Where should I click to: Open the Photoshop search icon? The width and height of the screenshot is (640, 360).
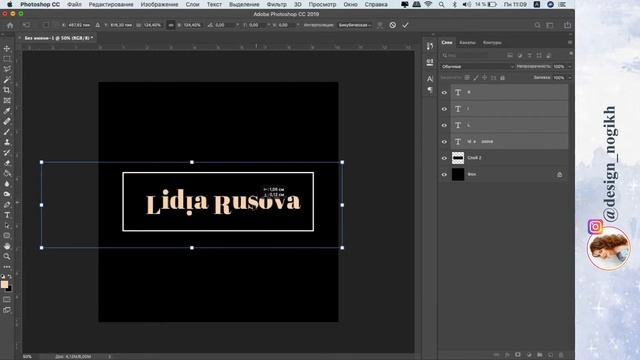[538, 25]
